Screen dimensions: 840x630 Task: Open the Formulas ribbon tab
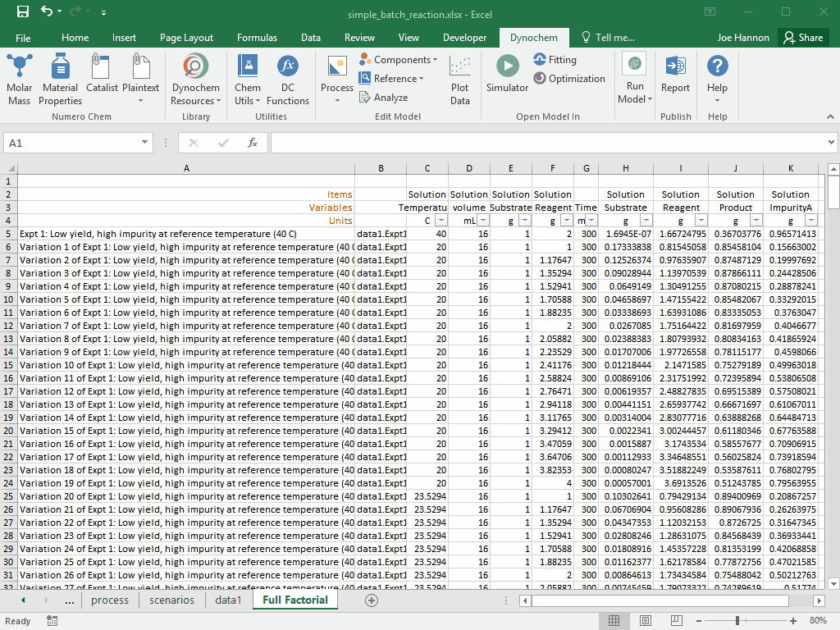tap(257, 38)
